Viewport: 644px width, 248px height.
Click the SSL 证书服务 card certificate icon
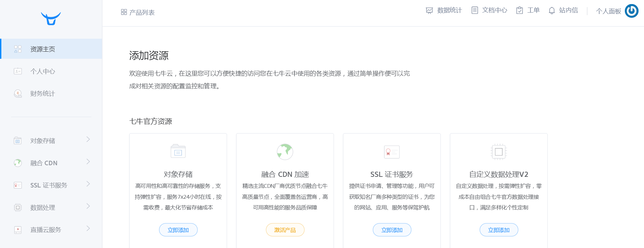click(x=392, y=152)
